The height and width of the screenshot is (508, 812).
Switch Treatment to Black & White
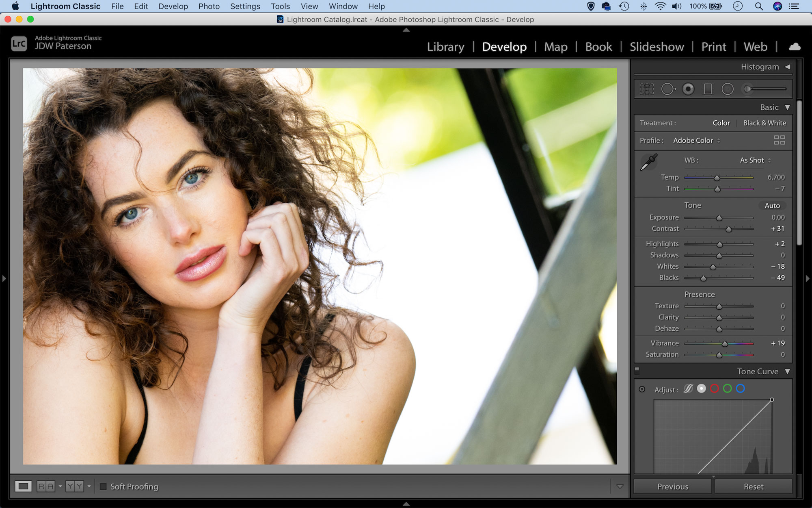coord(765,123)
